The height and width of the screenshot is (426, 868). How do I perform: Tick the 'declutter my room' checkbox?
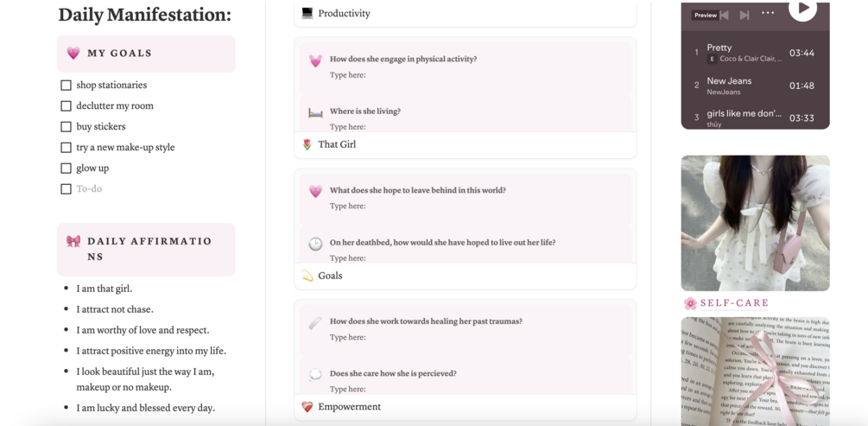tap(66, 106)
